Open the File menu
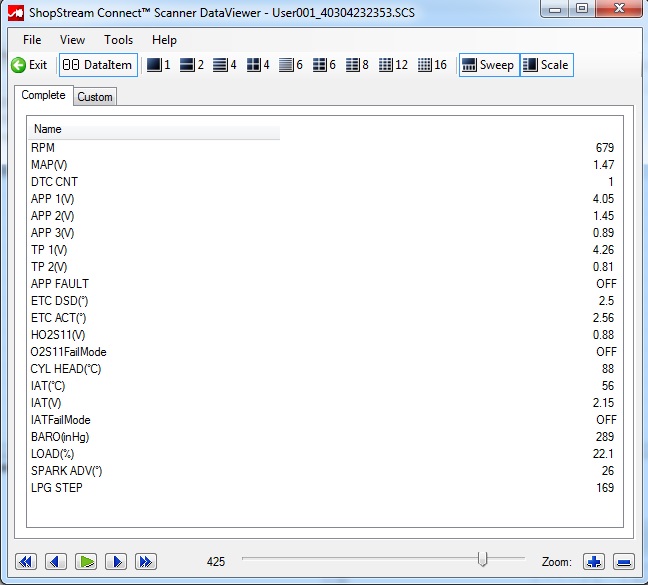 pos(32,40)
